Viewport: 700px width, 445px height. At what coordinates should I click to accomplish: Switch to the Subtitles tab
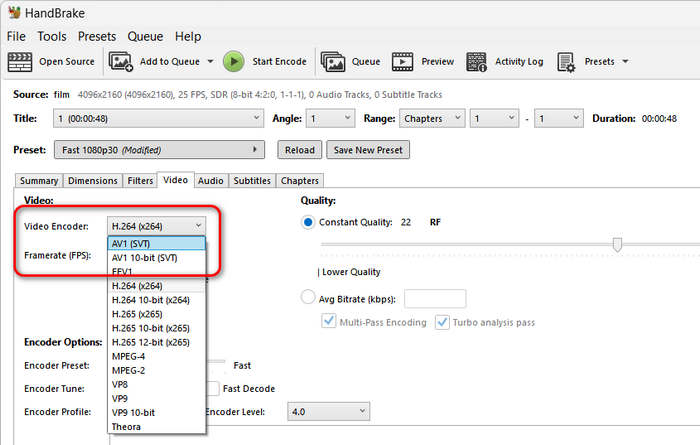coord(252,181)
